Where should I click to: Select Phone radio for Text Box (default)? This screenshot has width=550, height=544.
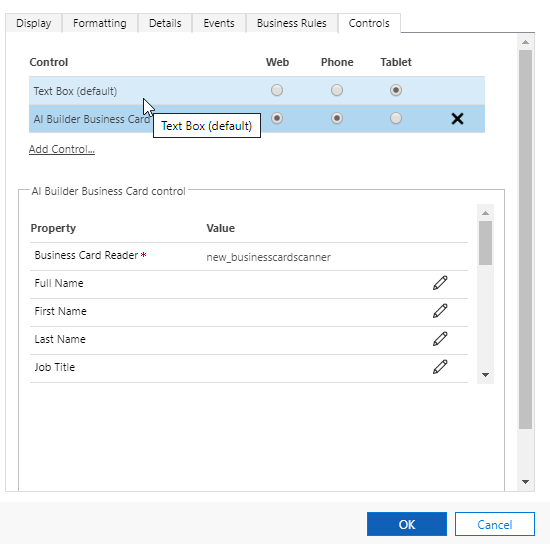(337, 90)
